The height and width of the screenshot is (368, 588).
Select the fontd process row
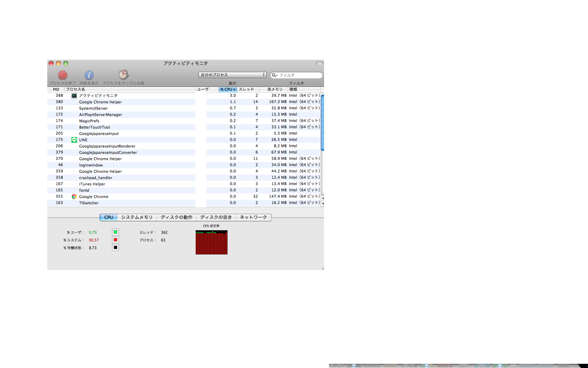184,190
